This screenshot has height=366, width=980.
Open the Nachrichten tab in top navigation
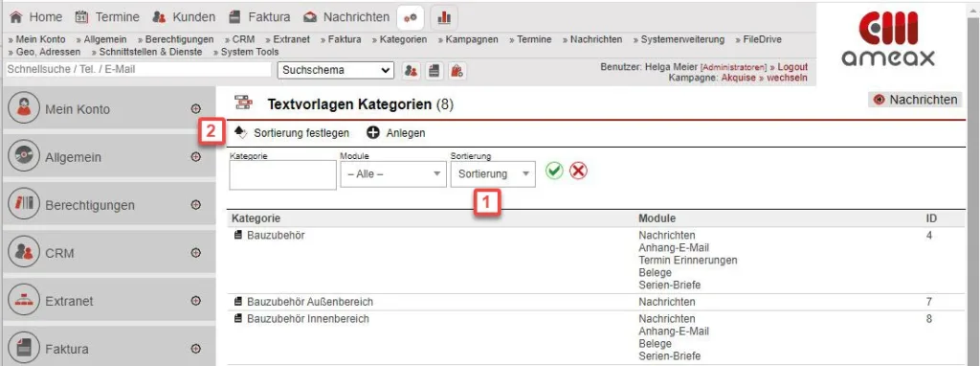click(x=345, y=17)
